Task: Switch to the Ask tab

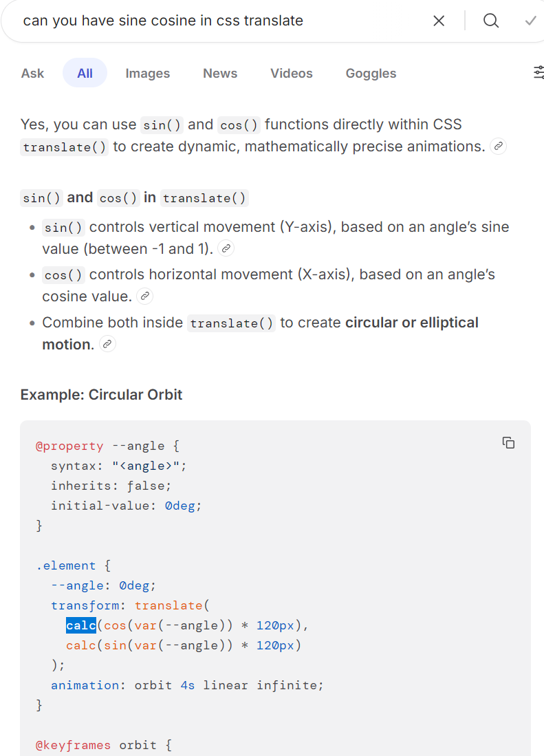Action: point(32,74)
